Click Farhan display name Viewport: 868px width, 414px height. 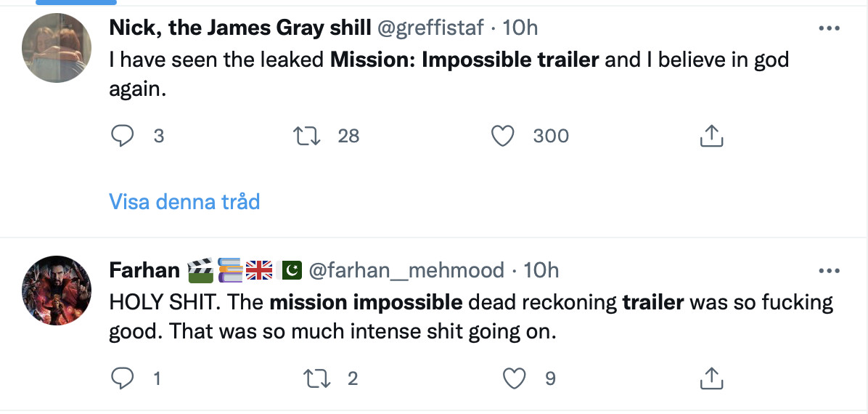click(x=144, y=270)
